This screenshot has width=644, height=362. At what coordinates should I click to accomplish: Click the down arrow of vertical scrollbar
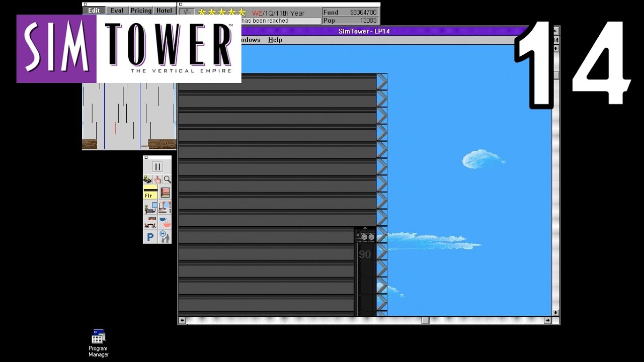click(x=555, y=312)
